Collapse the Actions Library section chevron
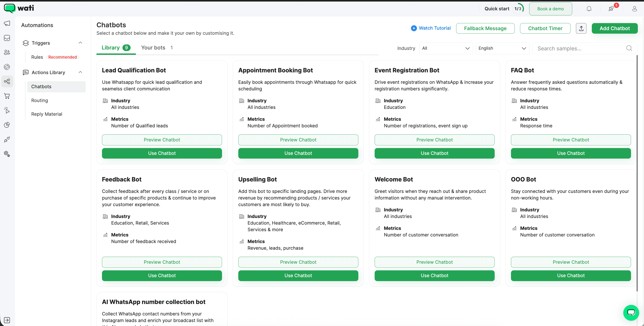Screen dimensions: 644x326 [80, 72]
